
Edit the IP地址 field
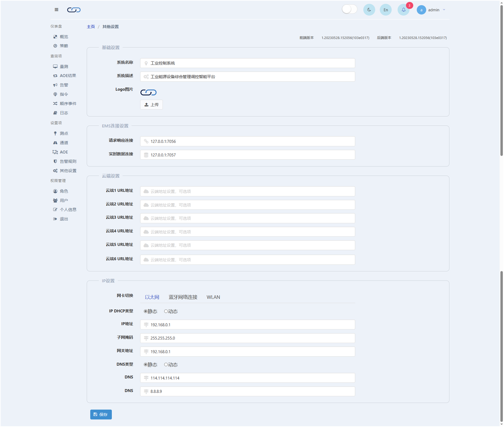tap(247, 325)
